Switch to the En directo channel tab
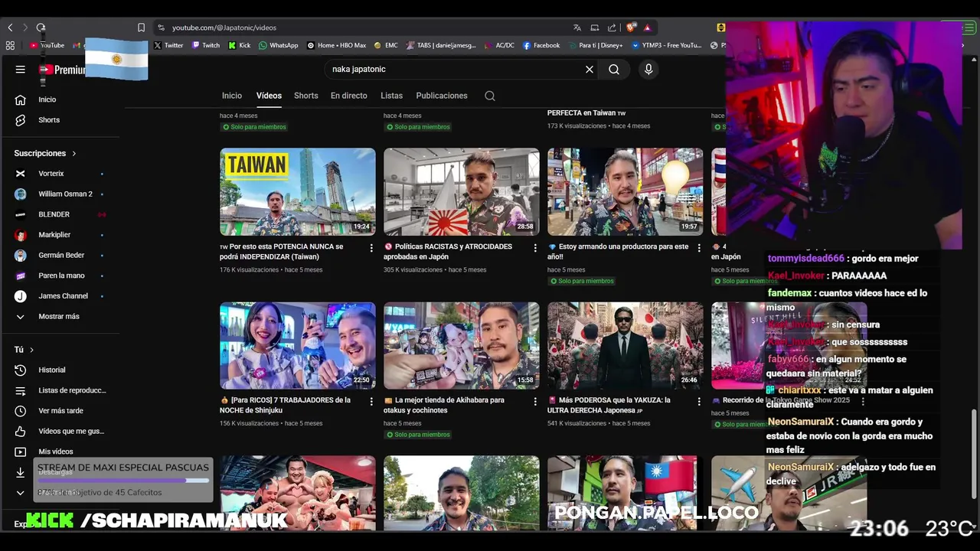The width and height of the screenshot is (980, 551). [348, 96]
